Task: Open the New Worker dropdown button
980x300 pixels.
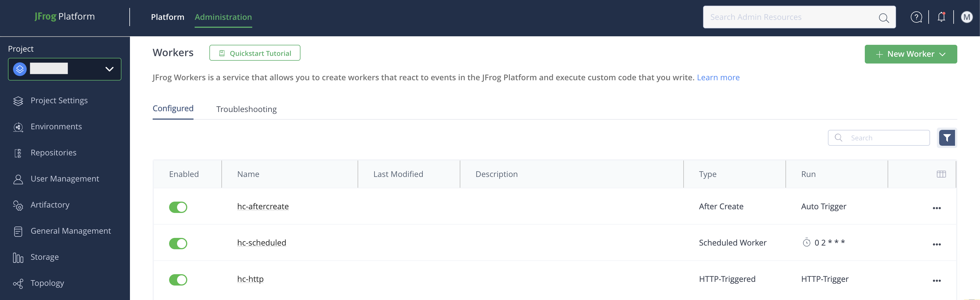Action: (x=910, y=54)
